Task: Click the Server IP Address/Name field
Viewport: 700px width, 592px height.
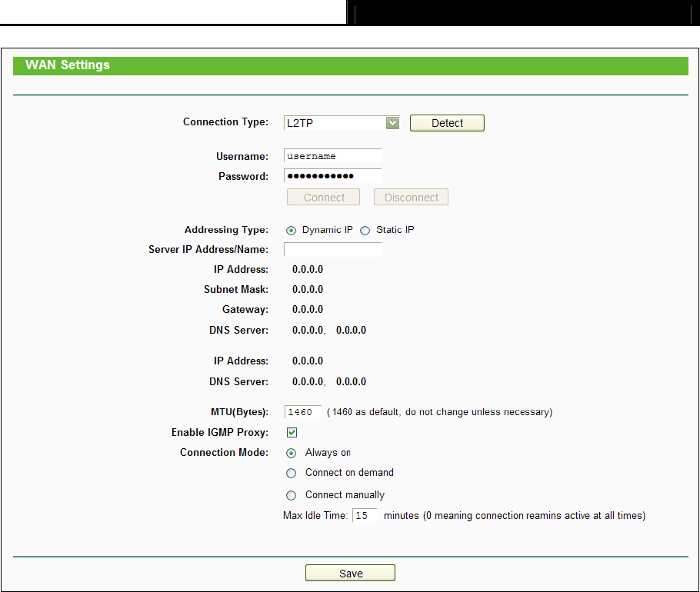Action: click(332, 250)
